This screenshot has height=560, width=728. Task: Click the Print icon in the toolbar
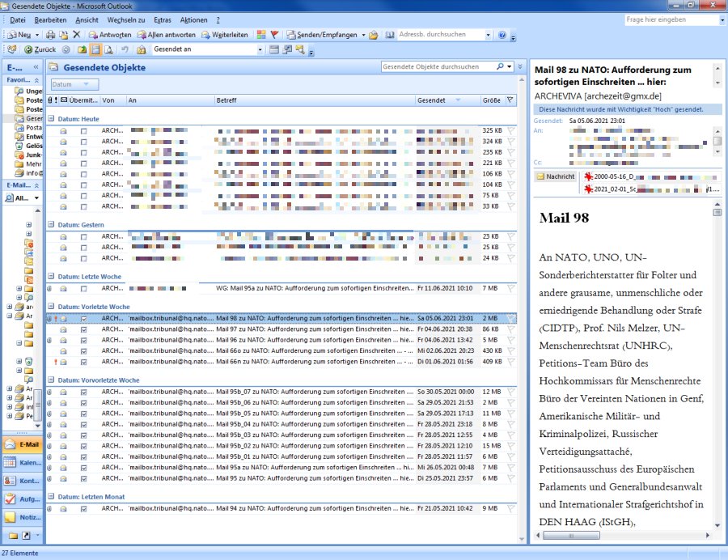(x=51, y=35)
